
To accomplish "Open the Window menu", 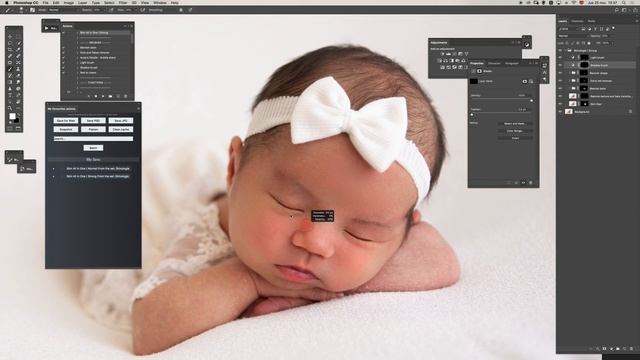I will click(x=160, y=2).
